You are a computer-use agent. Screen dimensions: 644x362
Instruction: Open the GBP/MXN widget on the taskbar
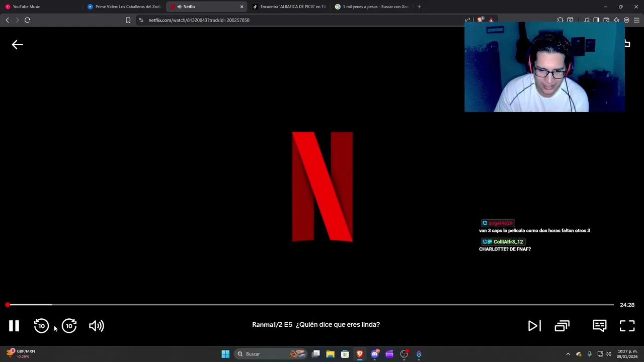point(21,354)
